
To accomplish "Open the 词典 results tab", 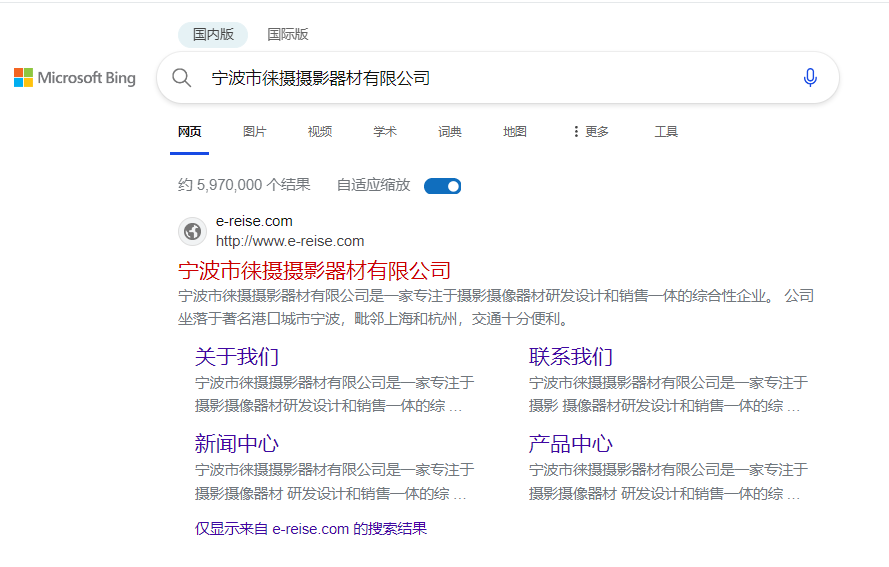I will pyautogui.click(x=450, y=132).
